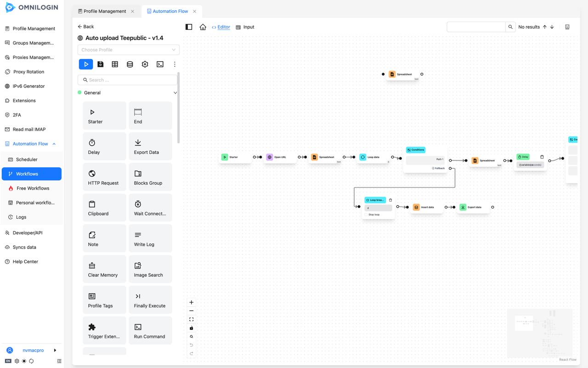Fit the flow to view using the canvas control
This screenshot has height=368, width=588.
(192, 319)
